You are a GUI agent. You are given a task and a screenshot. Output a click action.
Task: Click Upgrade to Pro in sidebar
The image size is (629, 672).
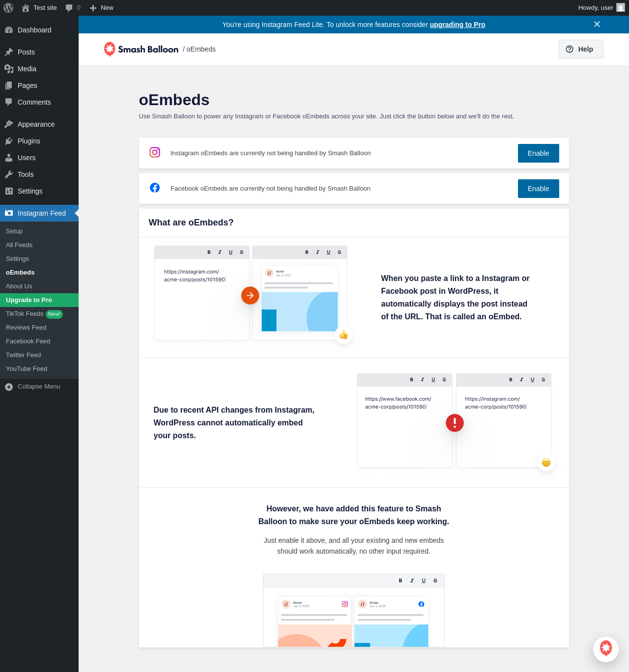(x=39, y=300)
